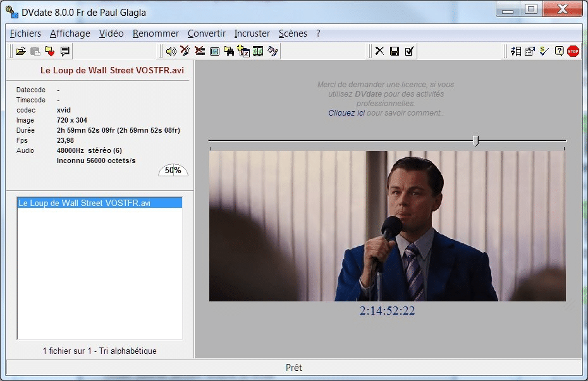Click the duration value '2h 59mn 52s 09fr'
588x381 pixels.
click(x=86, y=130)
